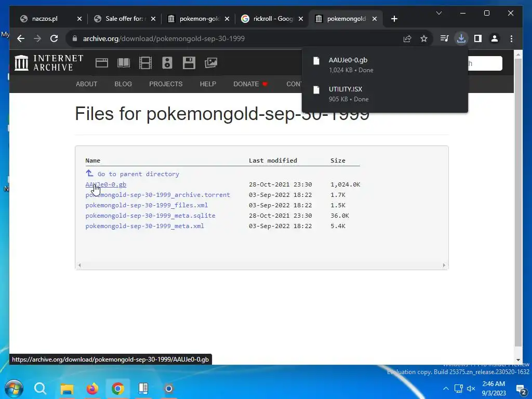The height and width of the screenshot is (399, 532).
Task: Open File Explorer from the taskbar
Action: [x=67, y=389]
